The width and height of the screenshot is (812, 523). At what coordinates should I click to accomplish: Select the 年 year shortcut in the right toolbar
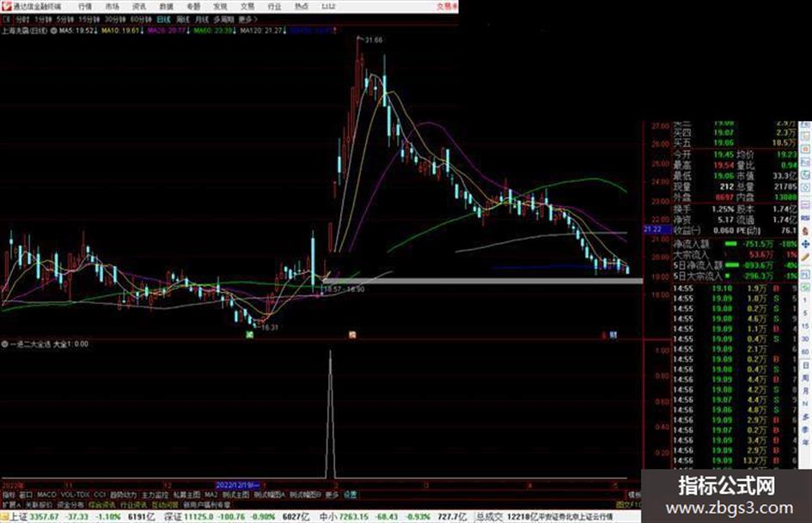(805, 441)
